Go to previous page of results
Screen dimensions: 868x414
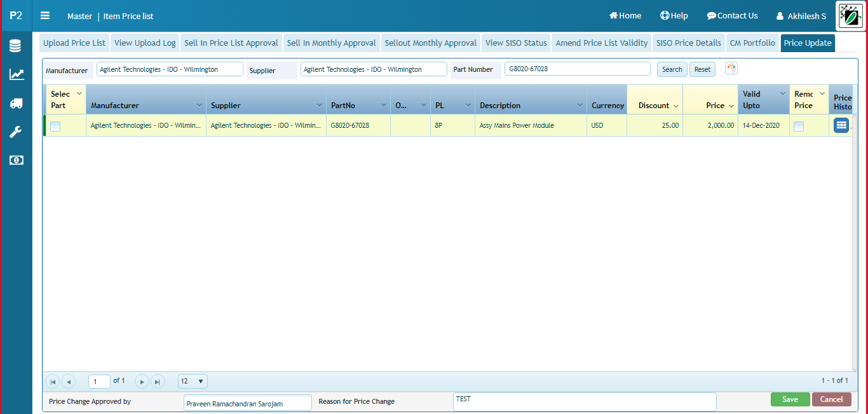tap(69, 382)
